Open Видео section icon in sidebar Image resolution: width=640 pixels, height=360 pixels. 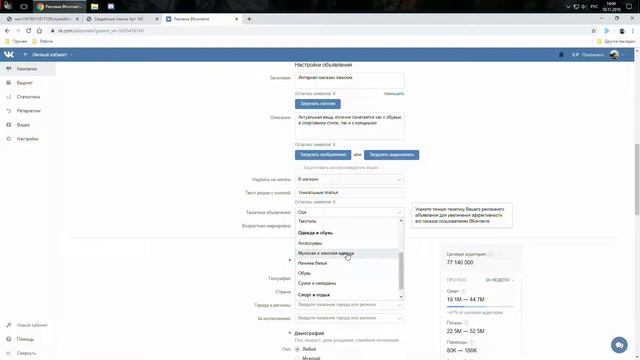pos(9,124)
